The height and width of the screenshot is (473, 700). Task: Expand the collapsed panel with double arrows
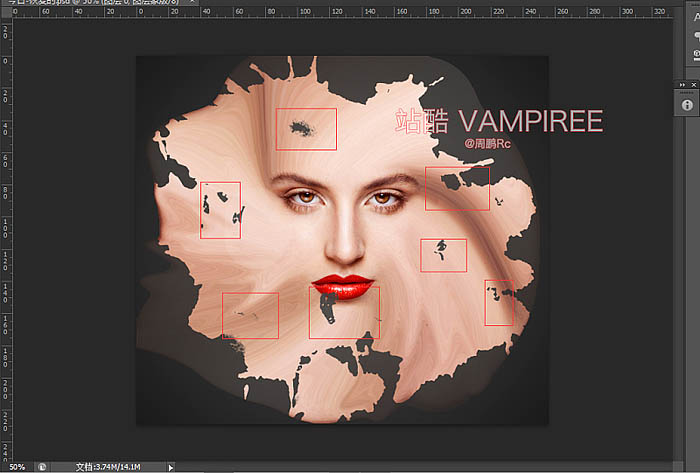[680, 85]
